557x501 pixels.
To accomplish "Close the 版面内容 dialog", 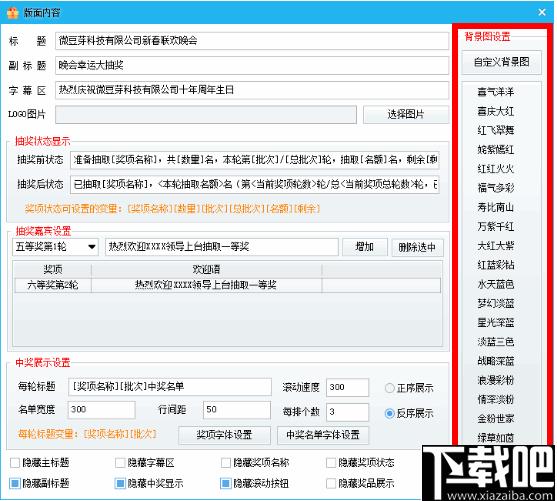I will tap(542, 12).
